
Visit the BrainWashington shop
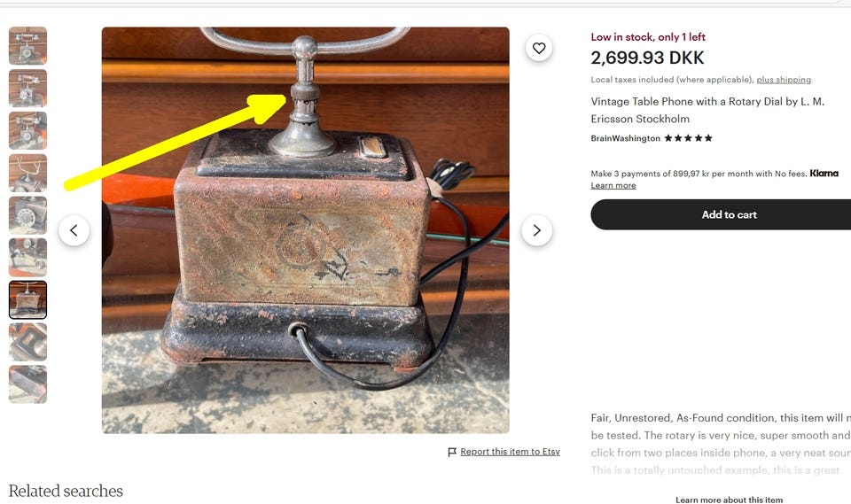[x=625, y=138]
